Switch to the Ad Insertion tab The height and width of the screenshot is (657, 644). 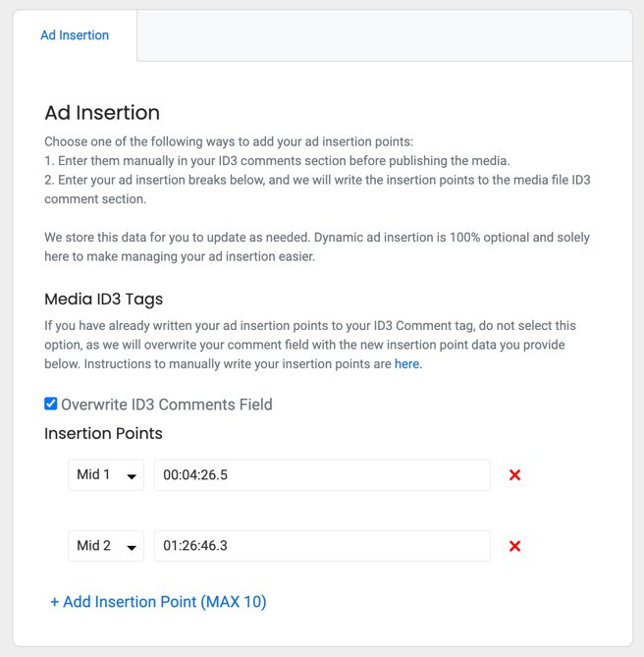tap(75, 35)
